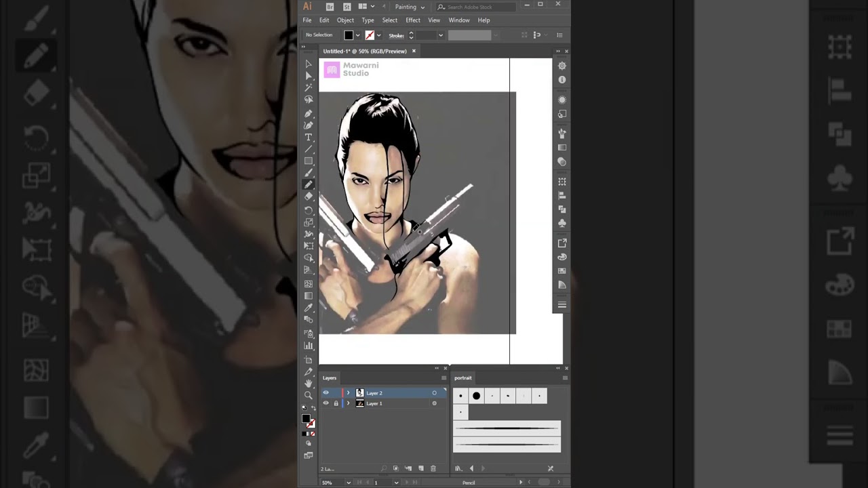
Task: Choose the Eraser tool
Action: [309, 197]
